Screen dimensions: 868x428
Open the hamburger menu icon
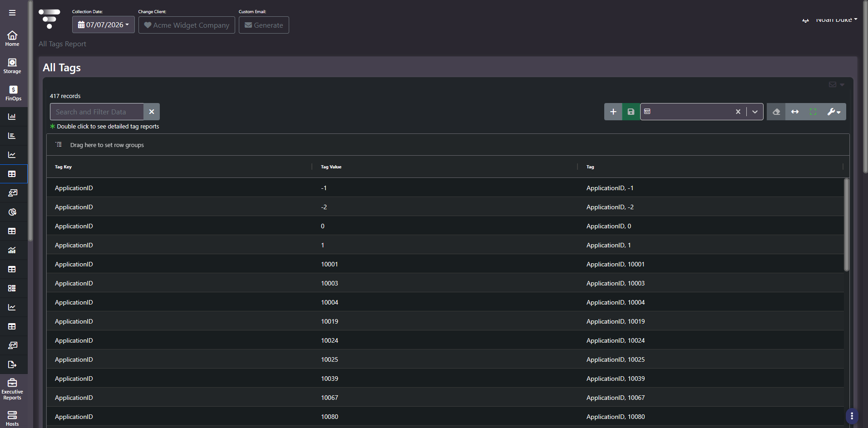click(12, 13)
